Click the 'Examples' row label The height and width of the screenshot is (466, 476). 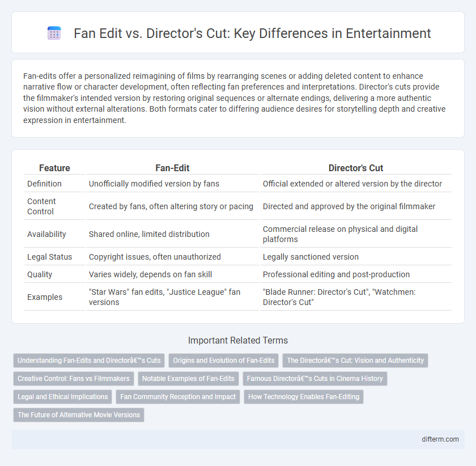pos(45,297)
